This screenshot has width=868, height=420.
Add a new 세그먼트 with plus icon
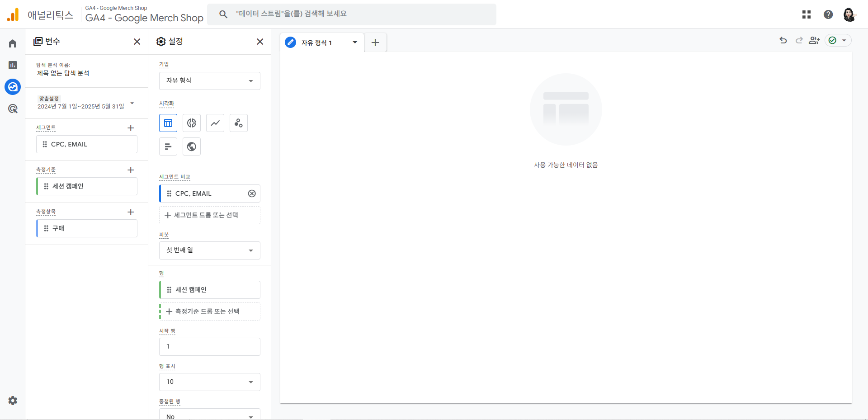[x=131, y=128]
